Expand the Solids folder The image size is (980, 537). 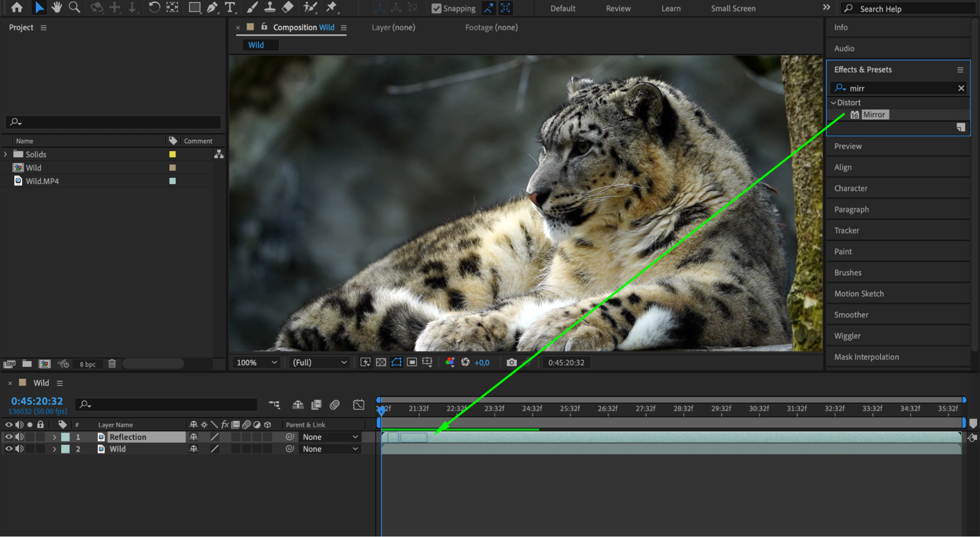(6, 154)
